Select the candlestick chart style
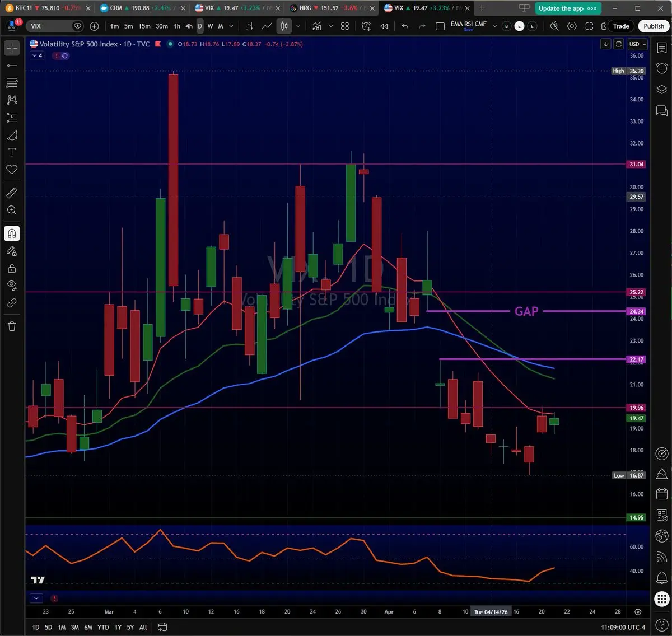This screenshot has height=636, width=672. click(284, 26)
